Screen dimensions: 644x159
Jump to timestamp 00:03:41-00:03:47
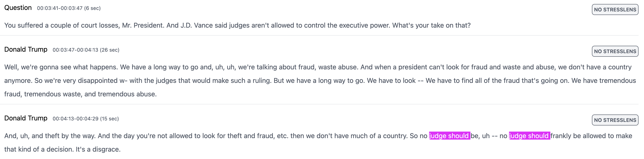[x=60, y=8]
